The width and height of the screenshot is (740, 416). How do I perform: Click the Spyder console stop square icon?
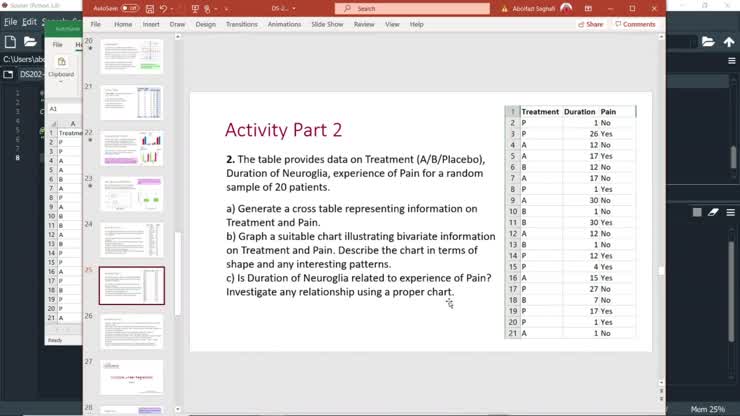click(x=697, y=212)
